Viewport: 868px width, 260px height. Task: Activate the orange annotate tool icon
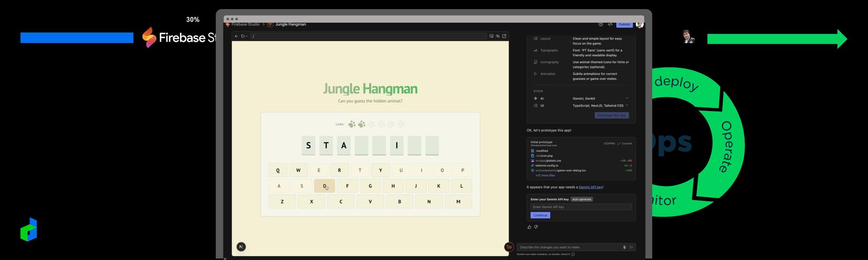click(x=509, y=247)
